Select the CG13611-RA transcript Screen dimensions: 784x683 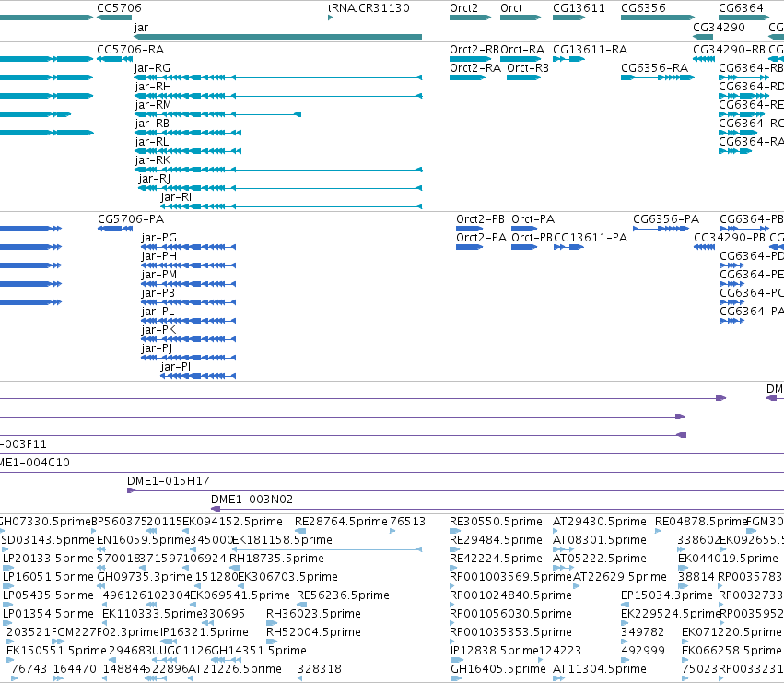tap(568, 59)
